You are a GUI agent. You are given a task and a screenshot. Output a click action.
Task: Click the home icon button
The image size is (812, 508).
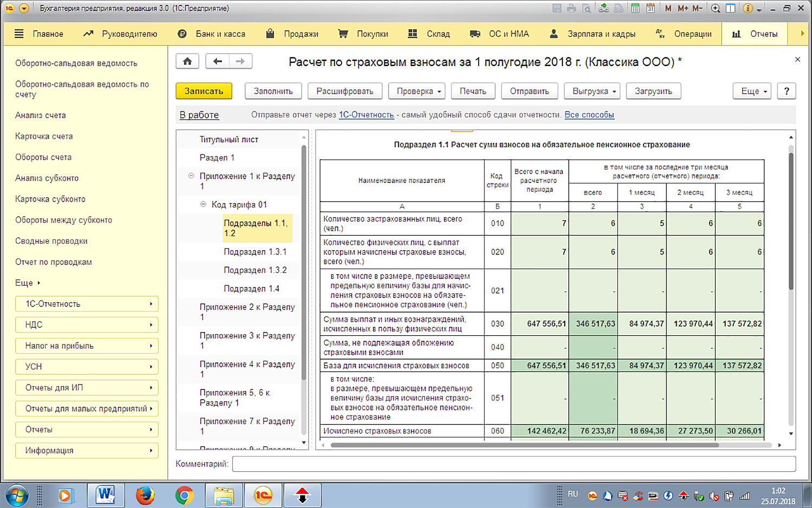click(x=187, y=61)
